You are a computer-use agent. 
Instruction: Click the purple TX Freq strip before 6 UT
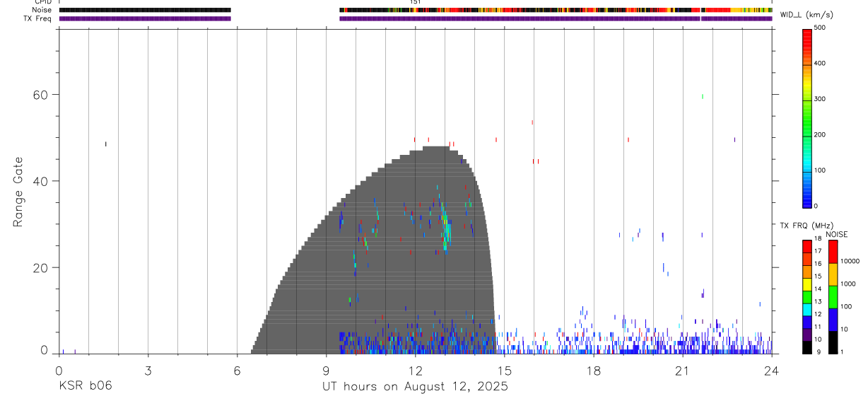tap(145, 18)
